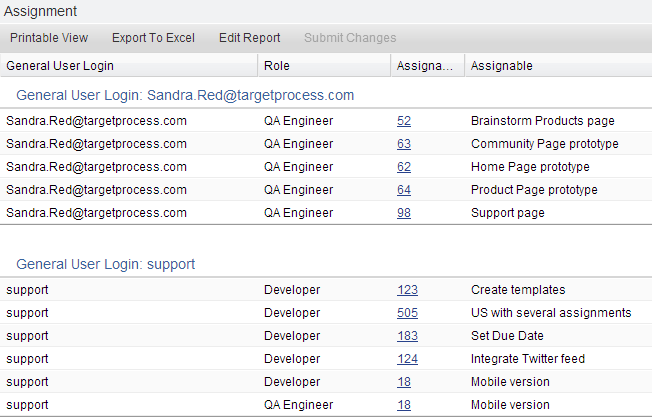652x418 pixels.
Task: Click the Submit Changes button
Action: (x=350, y=38)
